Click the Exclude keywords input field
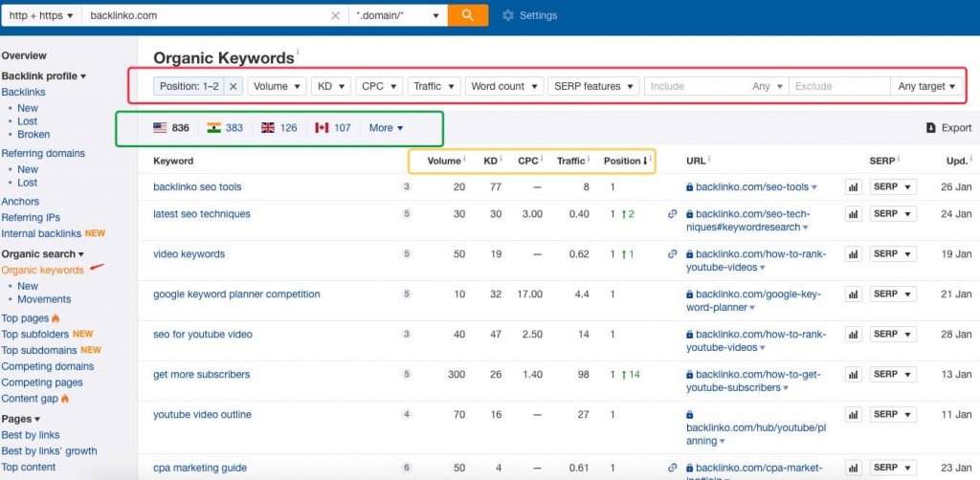 [x=839, y=86]
